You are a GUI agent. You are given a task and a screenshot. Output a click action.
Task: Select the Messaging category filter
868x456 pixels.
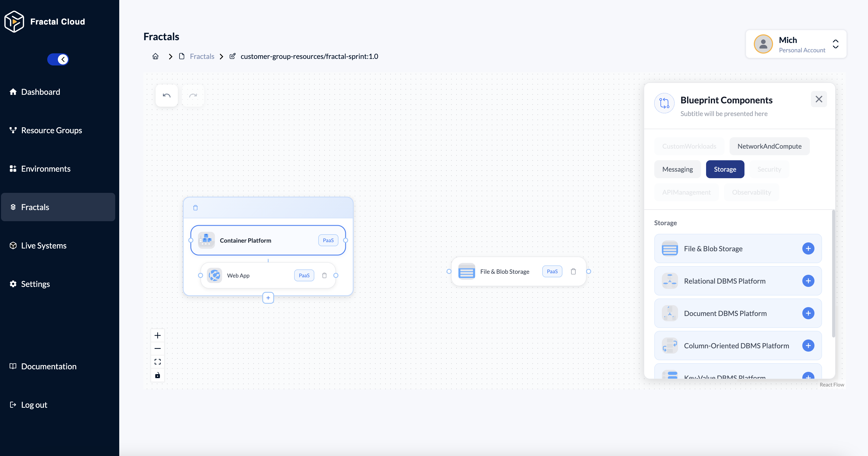point(677,169)
